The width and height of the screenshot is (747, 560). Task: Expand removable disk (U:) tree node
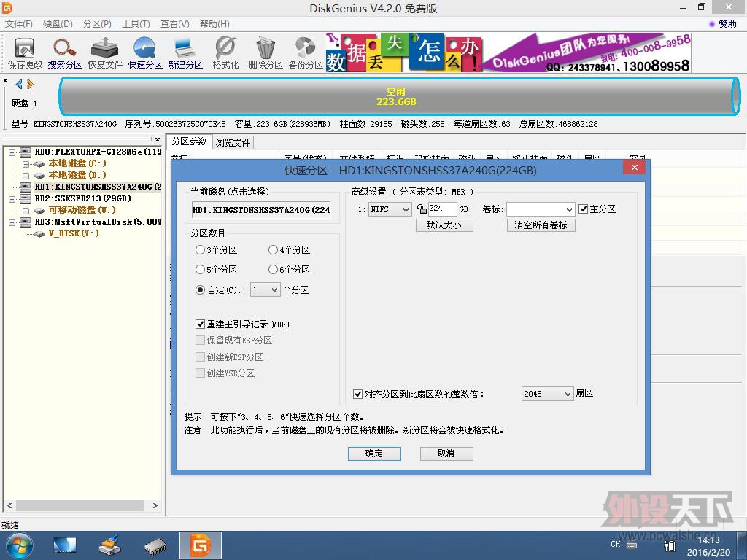[26, 211]
